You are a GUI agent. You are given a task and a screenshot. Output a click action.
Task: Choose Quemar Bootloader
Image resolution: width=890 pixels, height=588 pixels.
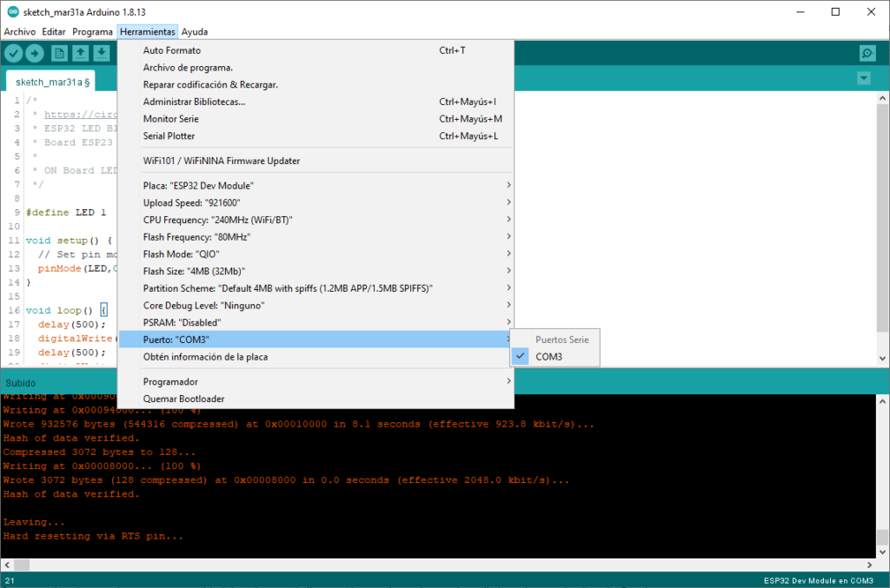316,399
